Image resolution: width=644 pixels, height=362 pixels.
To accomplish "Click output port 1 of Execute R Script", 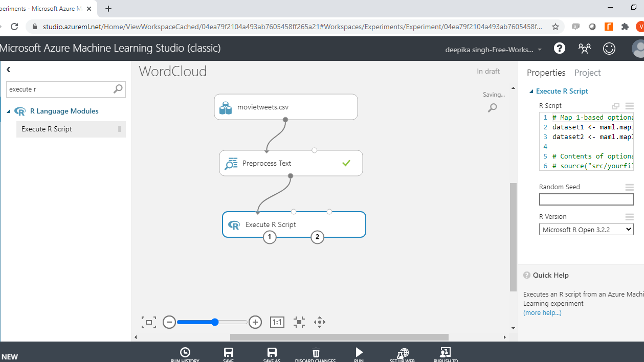I will pos(270,237).
